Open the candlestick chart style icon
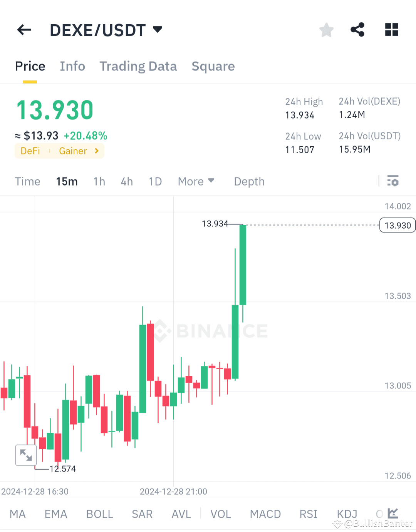The image size is (416, 532). pyautogui.click(x=392, y=513)
